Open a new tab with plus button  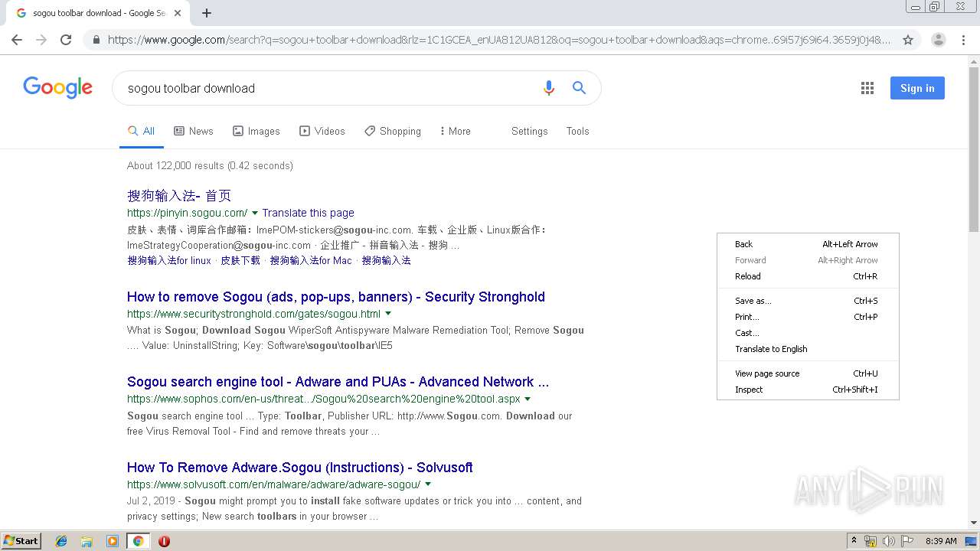[x=207, y=13]
